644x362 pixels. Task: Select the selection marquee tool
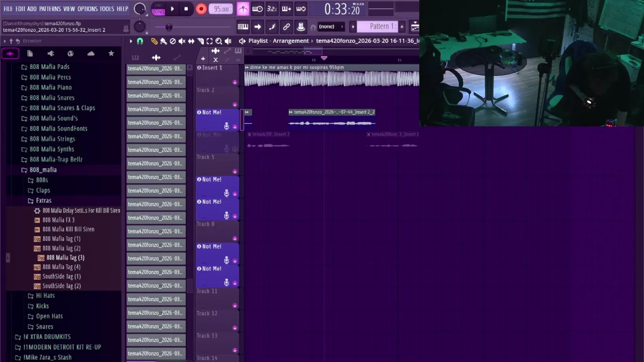pyautogui.click(x=209, y=41)
